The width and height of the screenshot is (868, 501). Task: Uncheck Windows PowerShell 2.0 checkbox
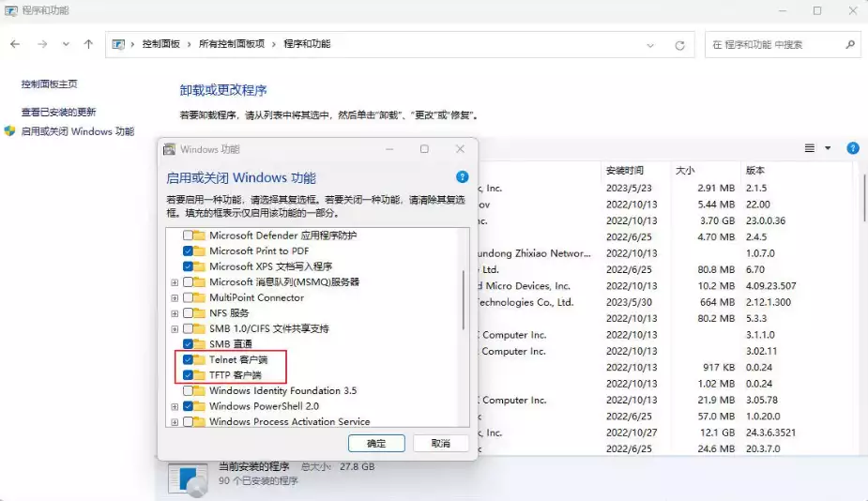189,406
